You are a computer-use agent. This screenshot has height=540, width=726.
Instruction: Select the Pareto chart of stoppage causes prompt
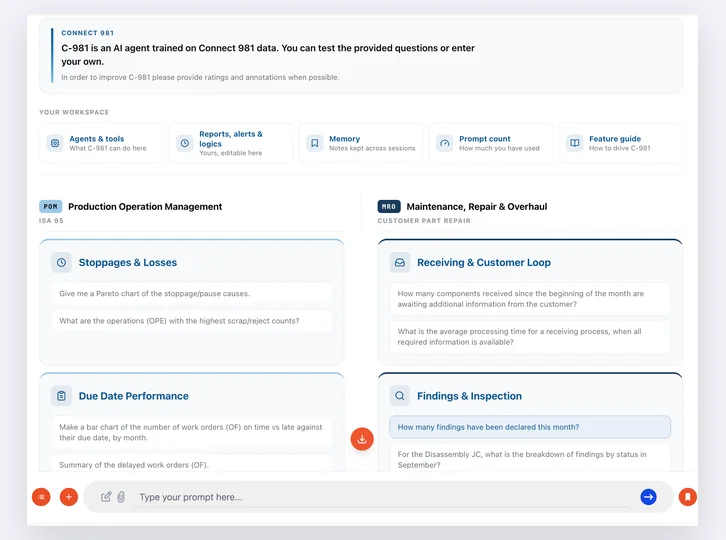coord(192,294)
